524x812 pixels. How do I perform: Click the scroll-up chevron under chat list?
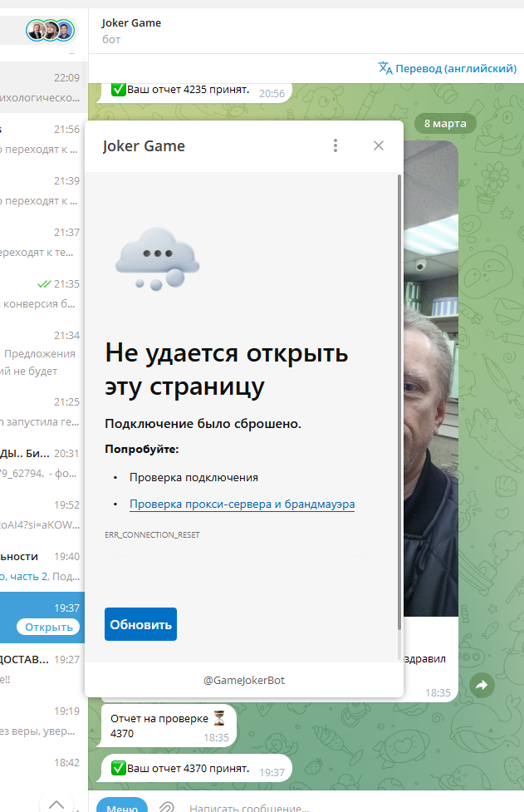[x=56, y=803]
